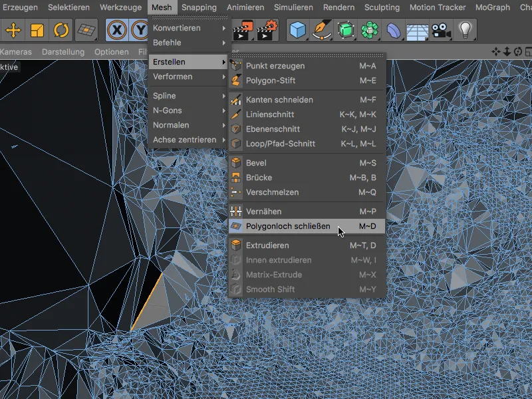532x399 pixels.
Task: Select the Spline Pen tool icon
Action: pos(321,30)
